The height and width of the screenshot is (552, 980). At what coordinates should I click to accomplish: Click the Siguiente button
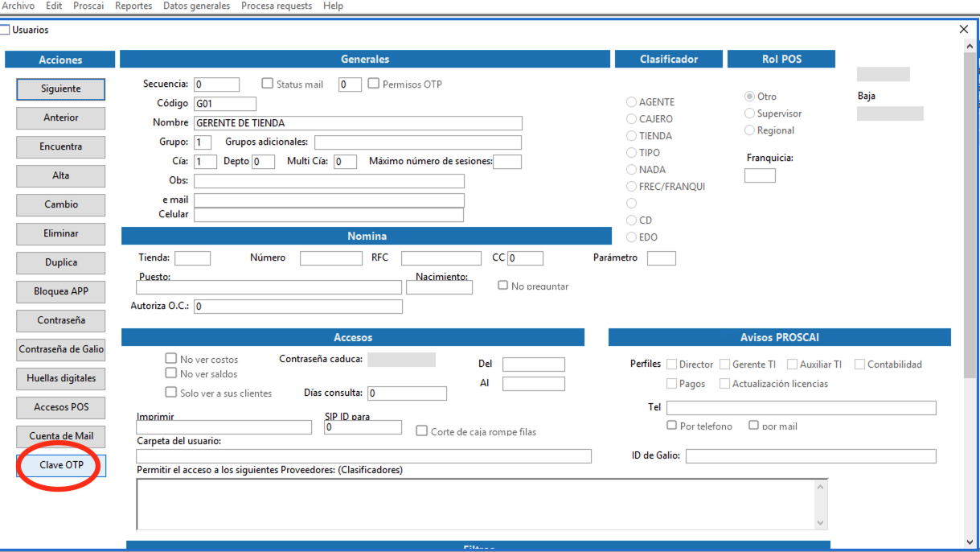pos(61,89)
